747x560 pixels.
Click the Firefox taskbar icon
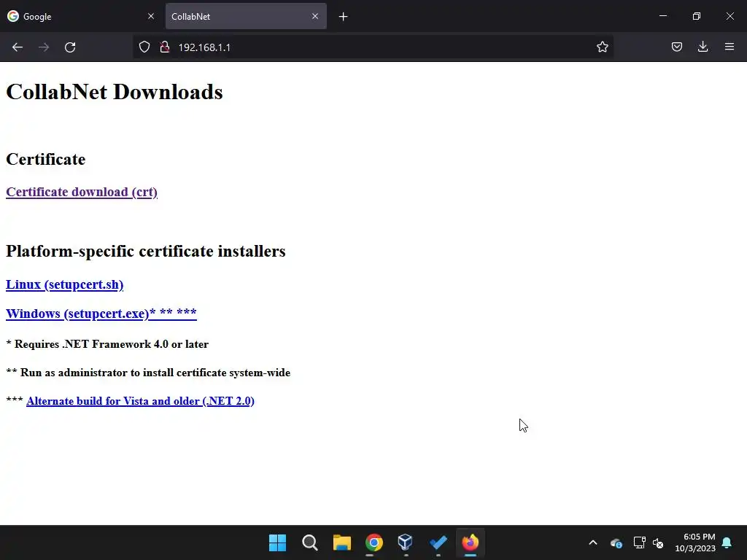click(471, 542)
